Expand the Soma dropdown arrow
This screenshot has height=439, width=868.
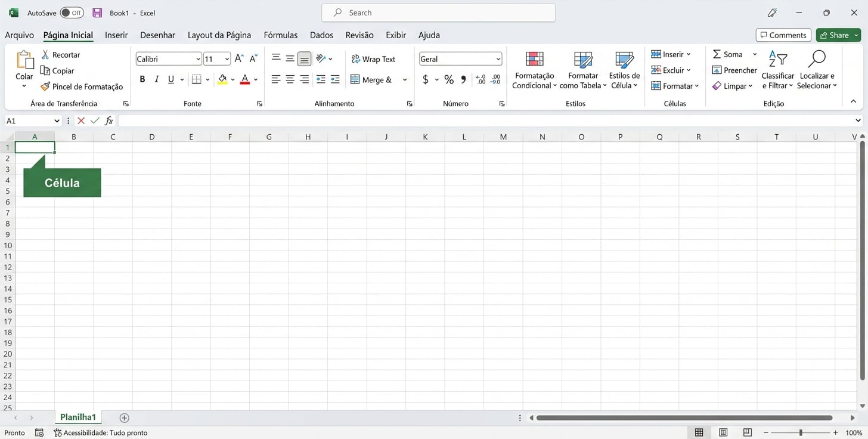coord(755,54)
